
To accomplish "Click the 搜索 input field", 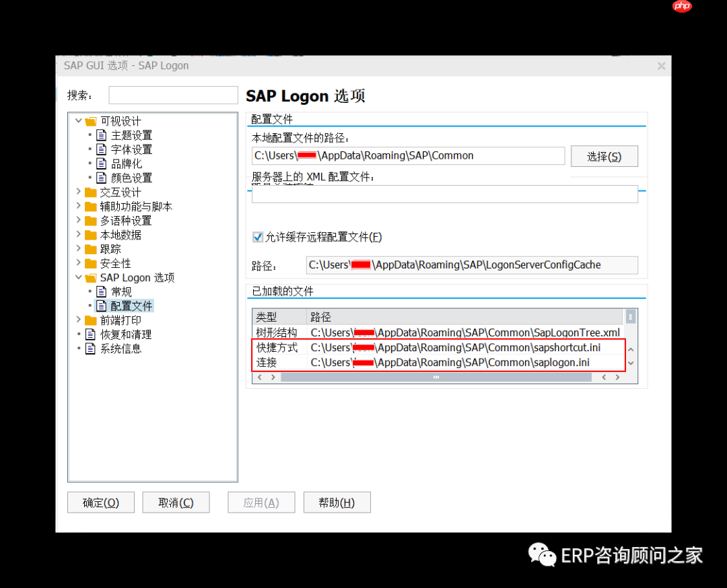I will (x=174, y=95).
